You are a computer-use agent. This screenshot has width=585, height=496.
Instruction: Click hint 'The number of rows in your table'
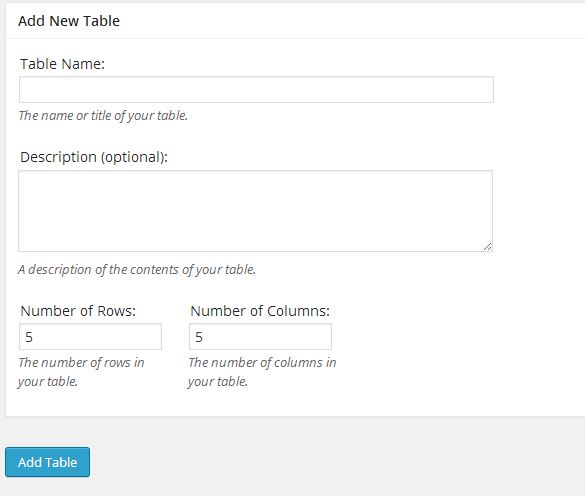click(x=81, y=372)
